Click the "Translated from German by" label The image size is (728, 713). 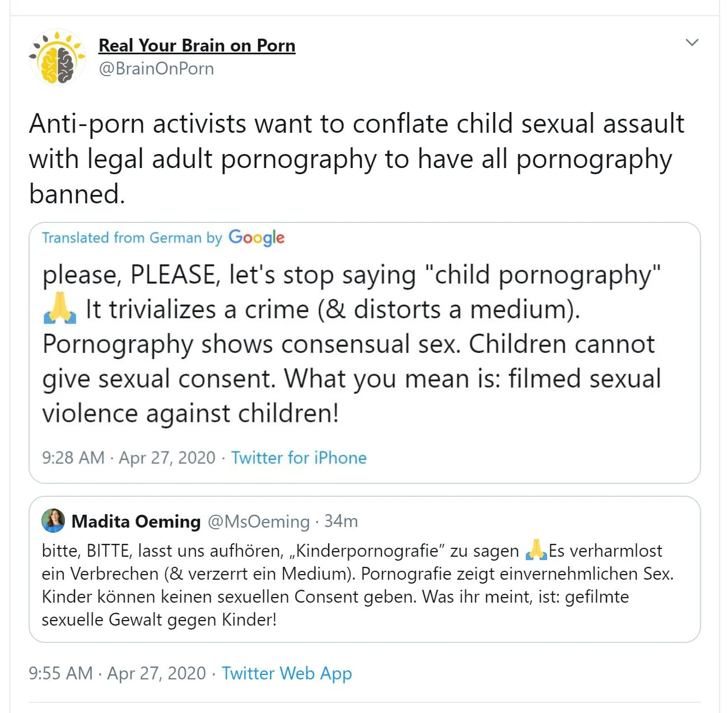[132, 238]
